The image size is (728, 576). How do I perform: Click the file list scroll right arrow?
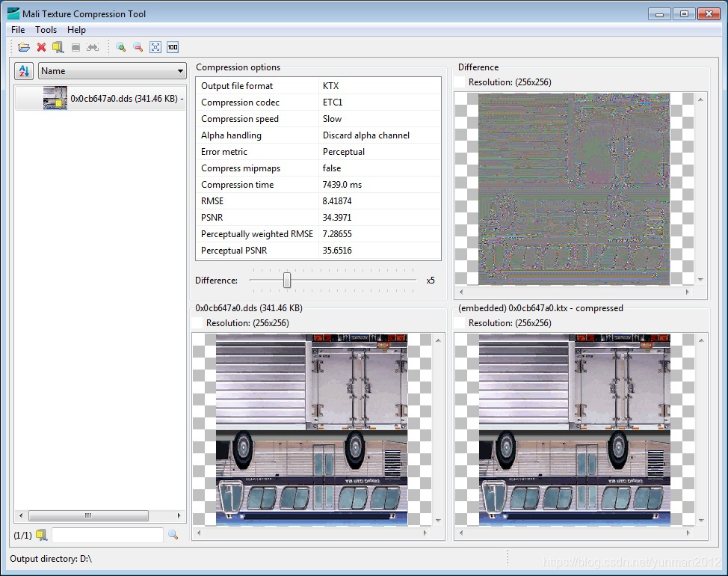pyautogui.click(x=179, y=515)
